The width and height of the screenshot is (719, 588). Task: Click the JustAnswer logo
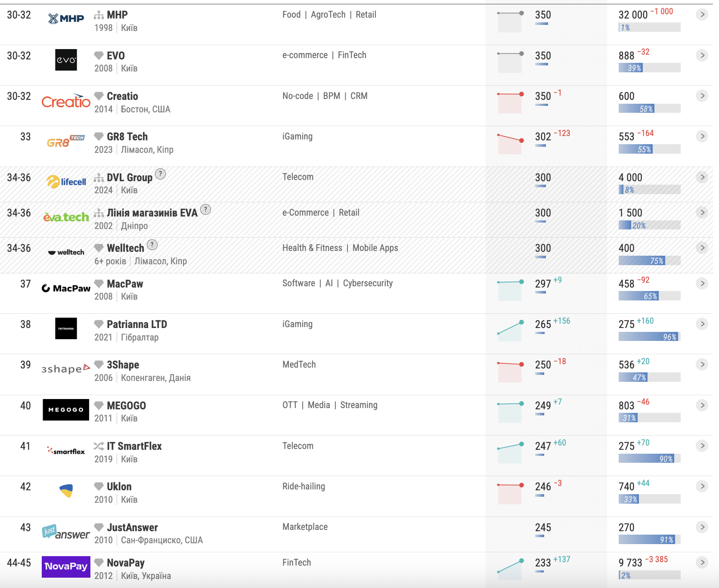click(x=66, y=532)
